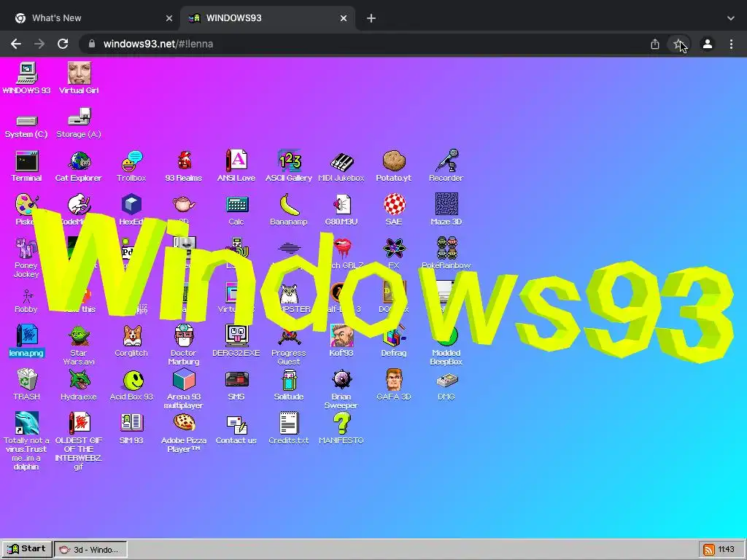Bookmark this page with the star icon

(x=679, y=44)
